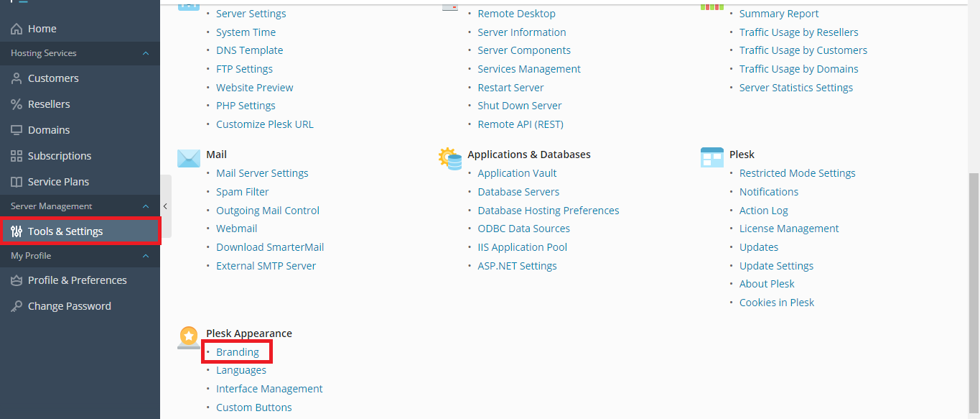Click the Applications & Databases gear icon

[x=450, y=158]
